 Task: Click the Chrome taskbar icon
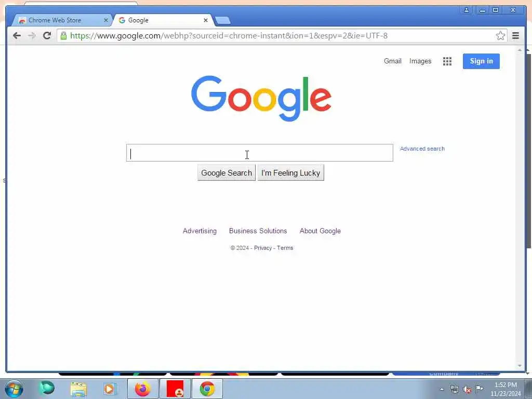(207, 389)
